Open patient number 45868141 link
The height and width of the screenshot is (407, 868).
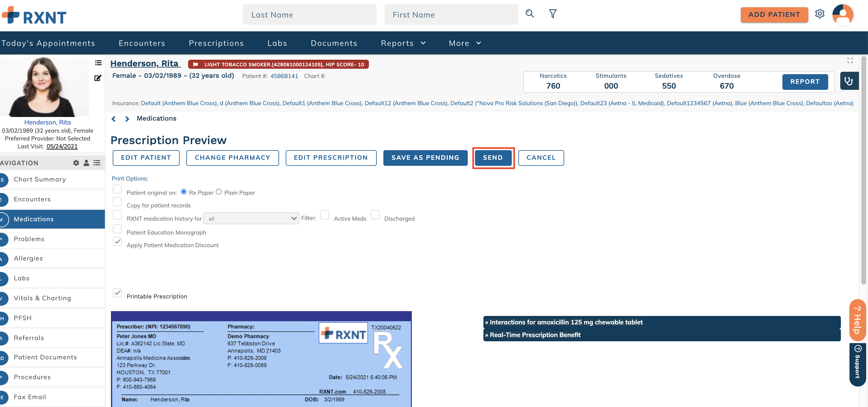click(284, 76)
